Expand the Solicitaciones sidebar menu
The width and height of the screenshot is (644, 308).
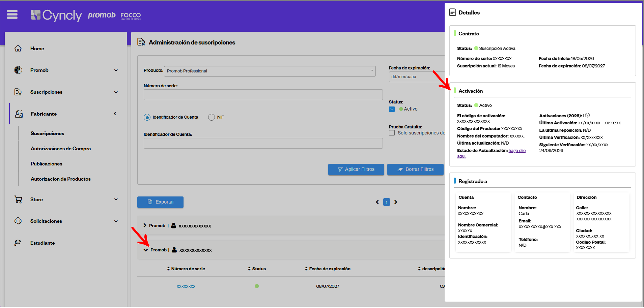coord(116,221)
